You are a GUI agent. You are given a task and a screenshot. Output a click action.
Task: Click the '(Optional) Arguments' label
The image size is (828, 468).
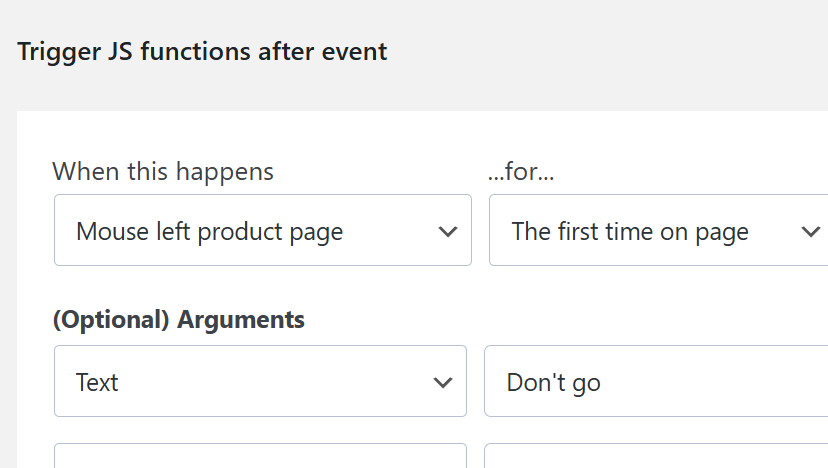pyautogui.click(x=179, y=320)
